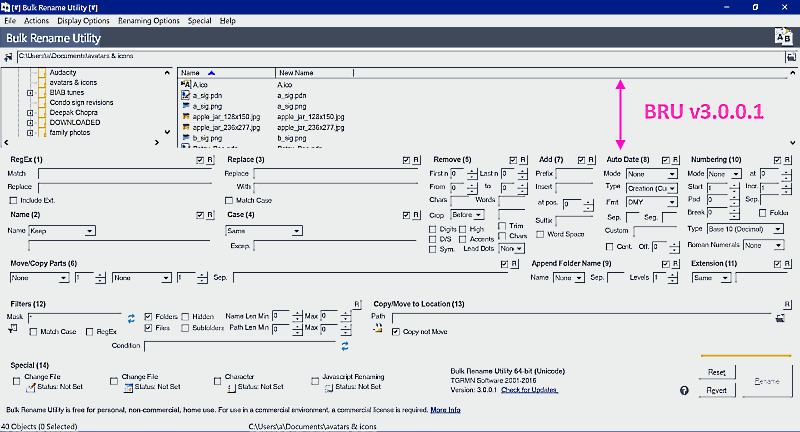Open Roman Numerals dropdown
Screen dimensions: 800x432
[763, 245]
